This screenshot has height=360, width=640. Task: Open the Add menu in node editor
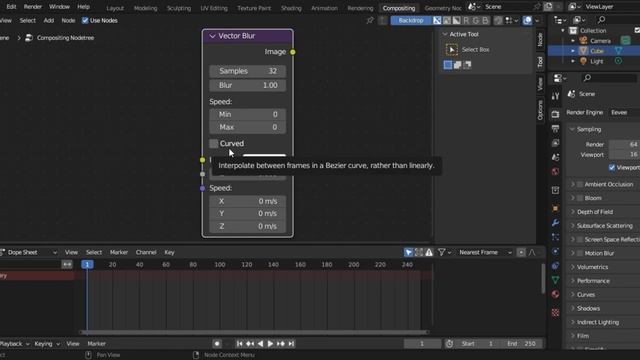49,20
